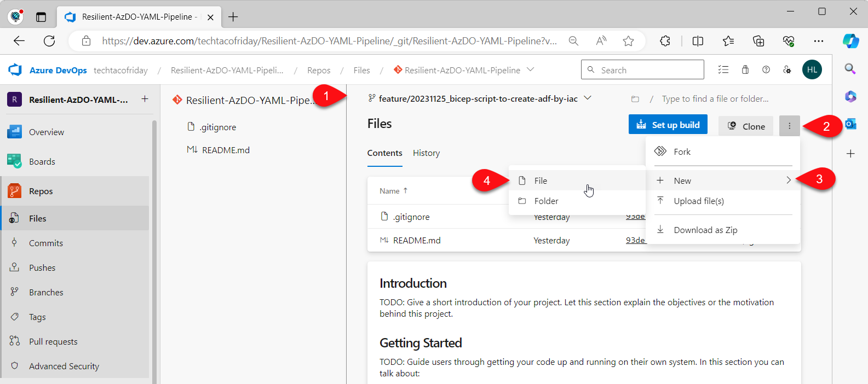Click the Repos sidebar icon

pos(14,191)
